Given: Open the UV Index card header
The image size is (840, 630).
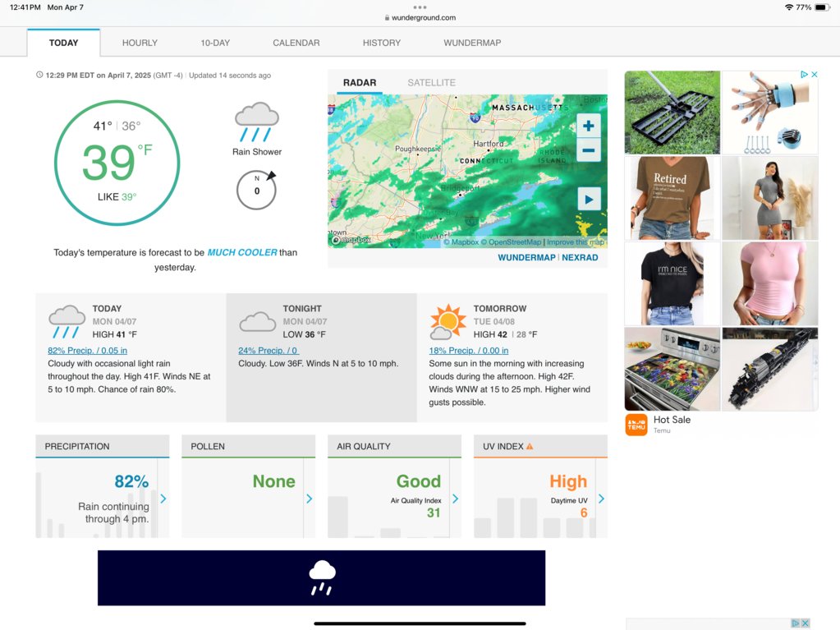Looking at the screenshot, I should 540,446.
